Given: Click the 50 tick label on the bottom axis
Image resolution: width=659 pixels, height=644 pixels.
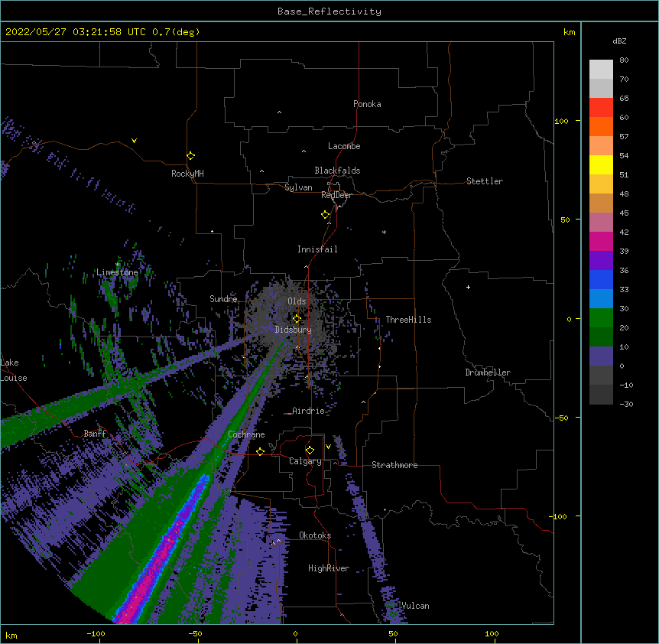Looking at the screenshot, I should click(x=394, y=633).
